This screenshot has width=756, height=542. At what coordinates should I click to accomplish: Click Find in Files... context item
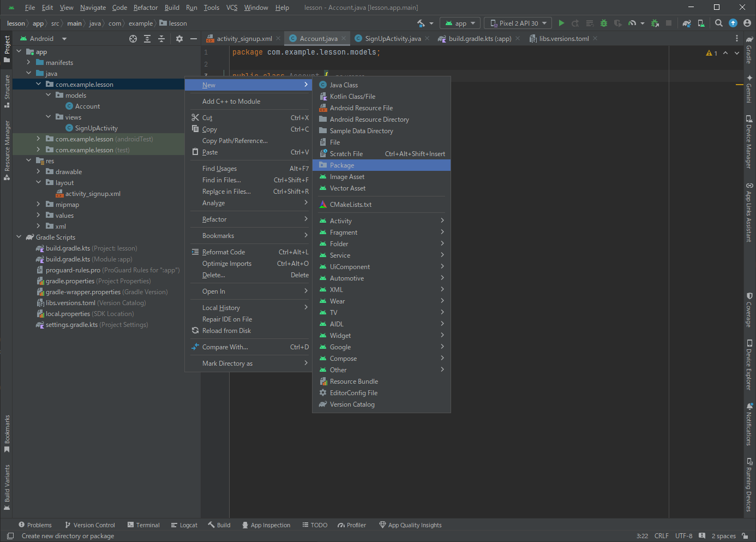tap(248, 180)
